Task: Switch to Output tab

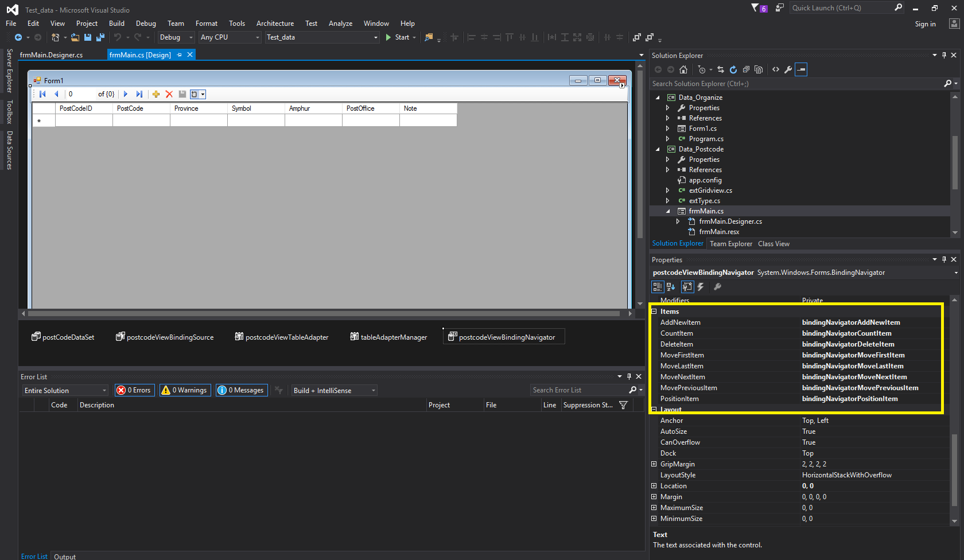Action: pyautogui.click(x=65, y=557)
